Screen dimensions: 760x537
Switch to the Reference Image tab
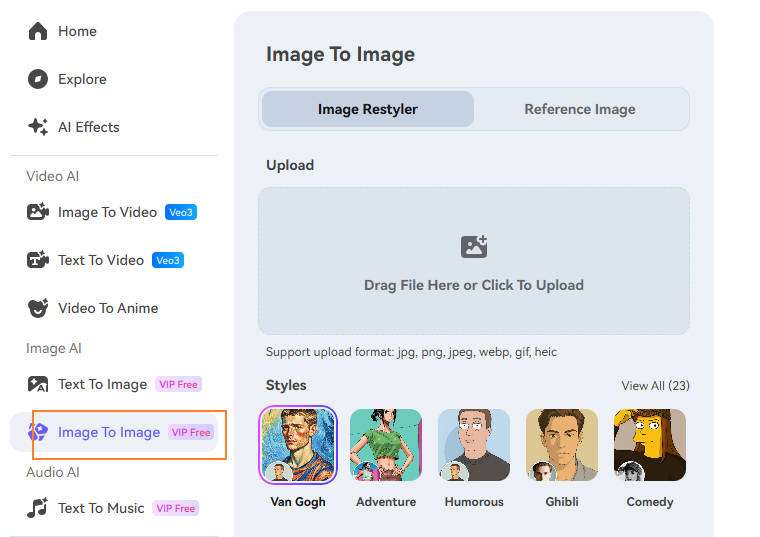point(580,109)
